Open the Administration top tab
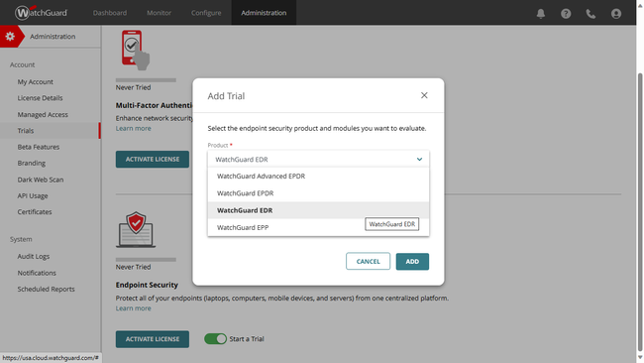Image resolution: width=644 pixels, height=363 pixels. (264, 13)
